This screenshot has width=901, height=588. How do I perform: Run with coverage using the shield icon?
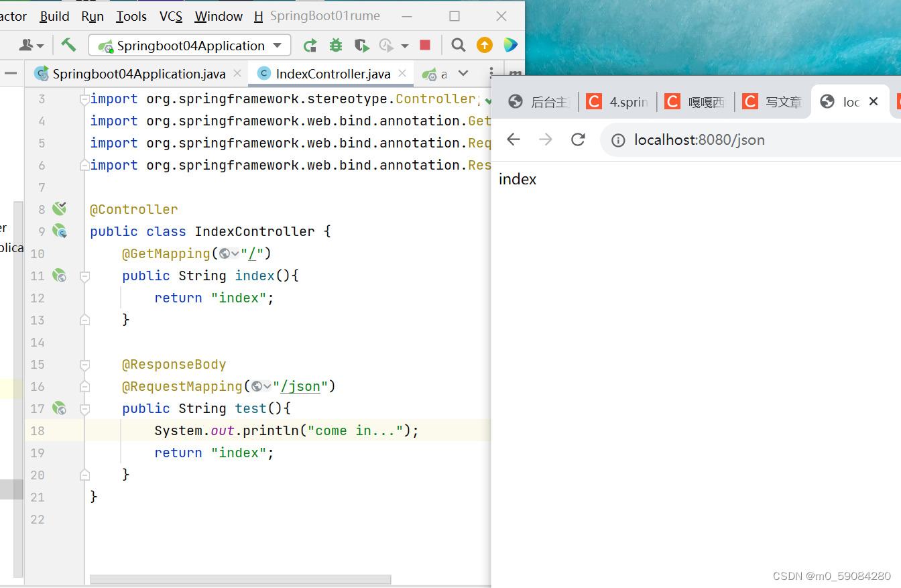pos(361,45)
